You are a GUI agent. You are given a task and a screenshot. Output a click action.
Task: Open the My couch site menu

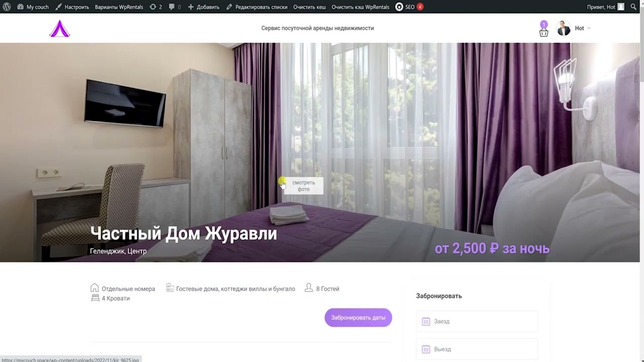pos(33,7)
